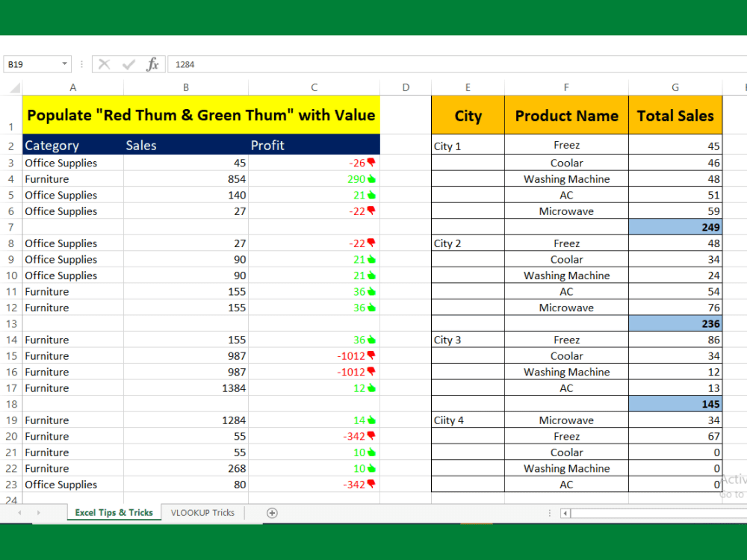The height and width of the screenshot is (560, 747).
Task: Add a new worksheet using the plus icon
Action: (x=272, y=513)
